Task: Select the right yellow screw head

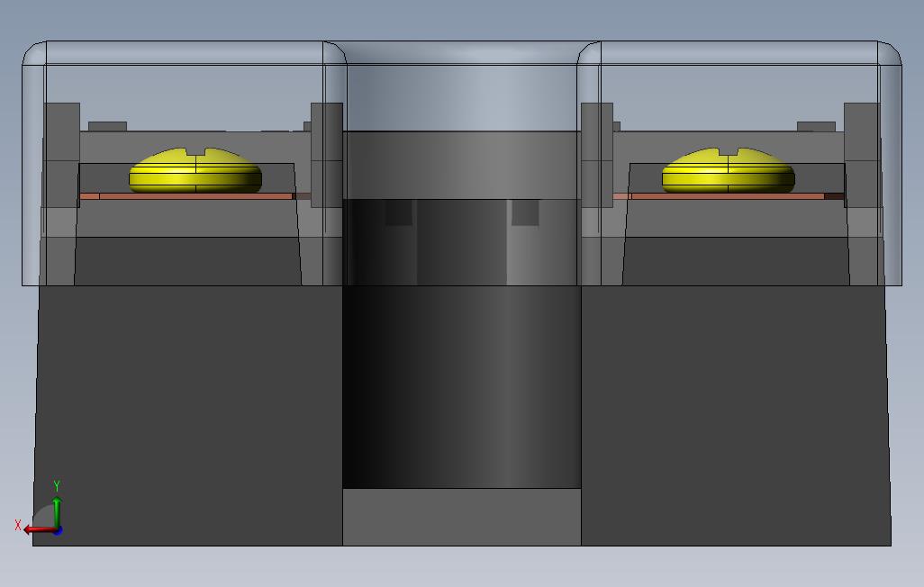Action: coord(729,171)
